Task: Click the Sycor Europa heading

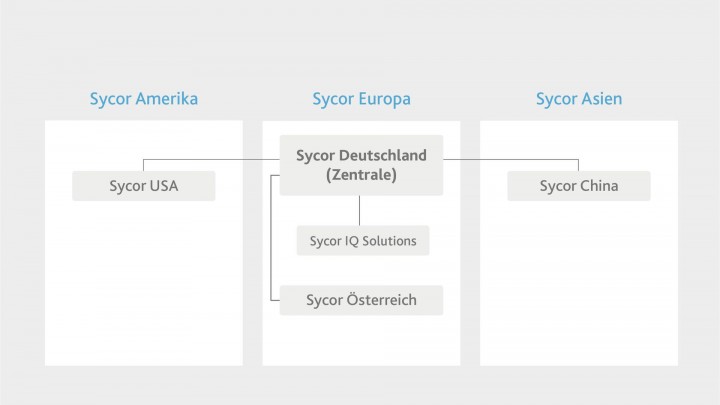Action: tap(361, 99)
